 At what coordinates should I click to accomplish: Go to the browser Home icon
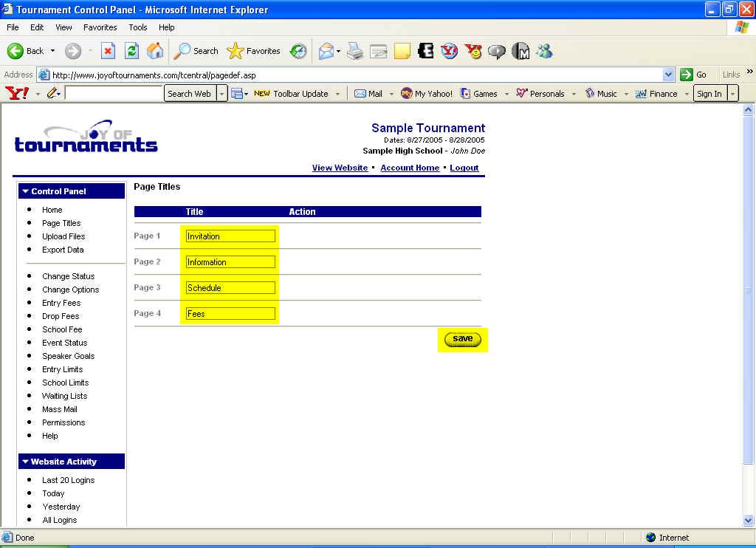tap(155, 51)
